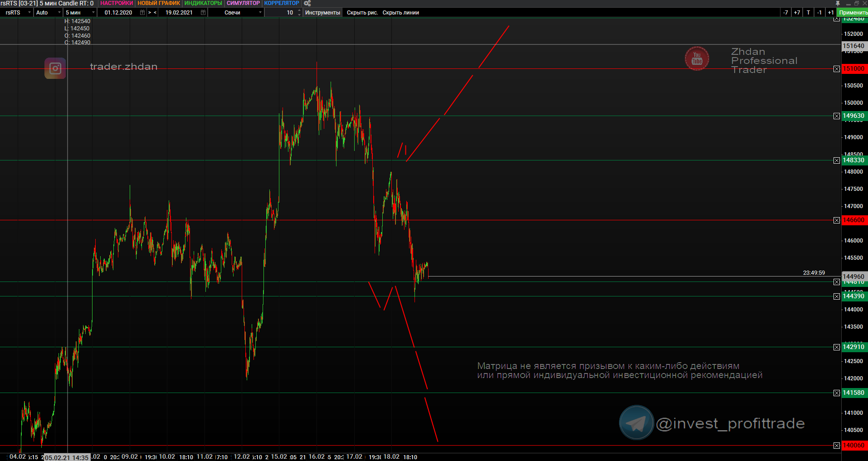Open the КОРРЕЛЯТОР menu
The height and width of the screenshot is (461, 868).
pyautogui.click(x=282, y=3)
